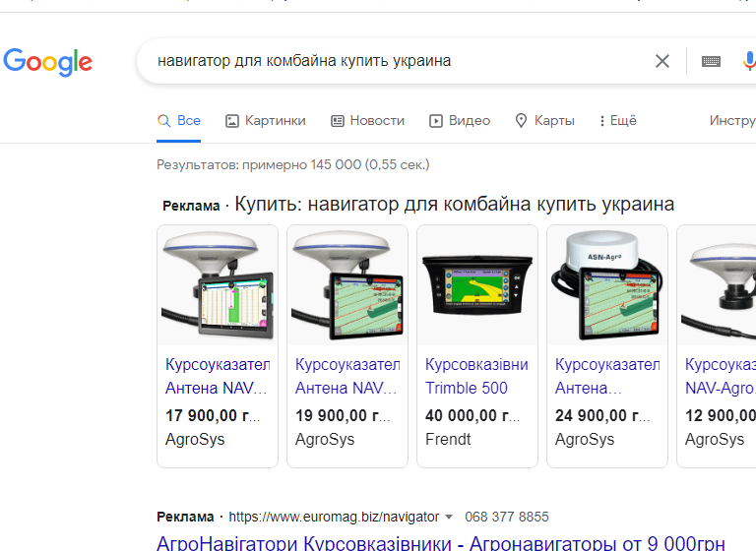
Task: Open the 12 900,00 NAV-Agro product image
Action: tap(717, 285)
